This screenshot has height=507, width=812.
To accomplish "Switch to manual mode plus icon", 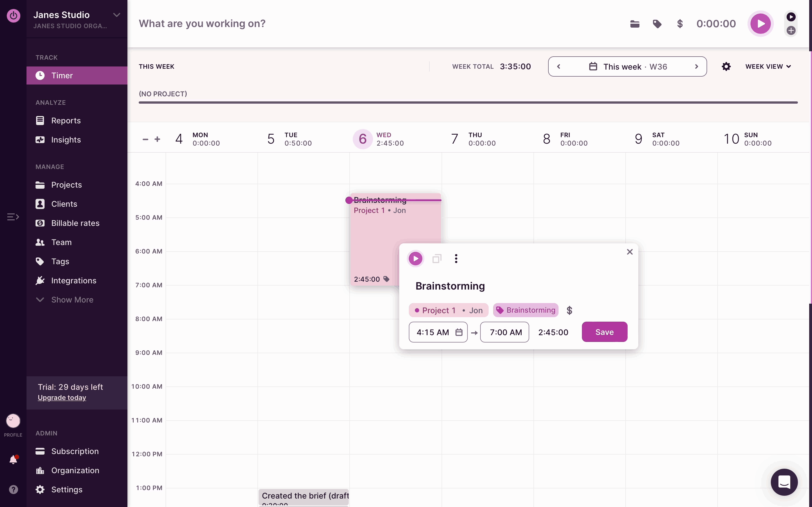I will [x=791, y=30].
